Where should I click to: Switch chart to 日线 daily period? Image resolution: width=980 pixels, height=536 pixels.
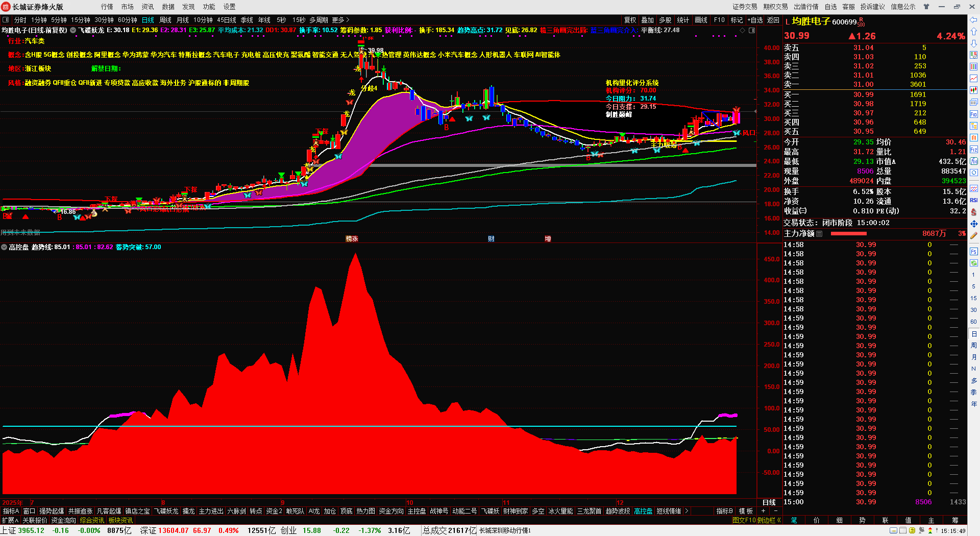(148, 20)
